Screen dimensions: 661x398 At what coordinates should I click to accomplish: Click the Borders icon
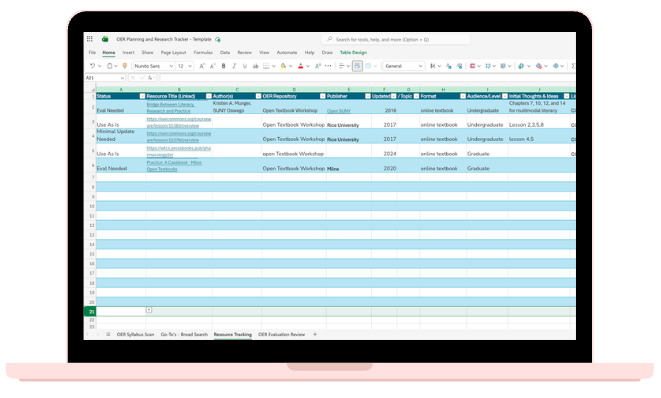coord(266,66)
